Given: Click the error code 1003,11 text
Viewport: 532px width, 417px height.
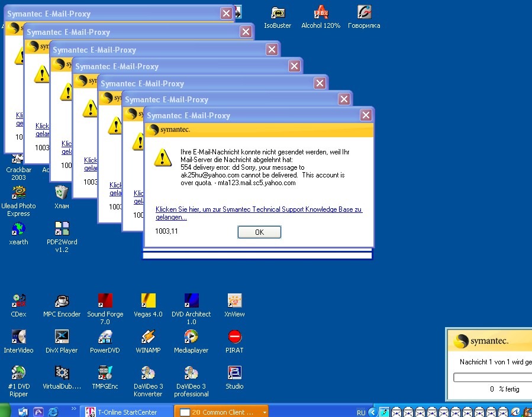Looking at the screenshot, I should tap(166, 231).
